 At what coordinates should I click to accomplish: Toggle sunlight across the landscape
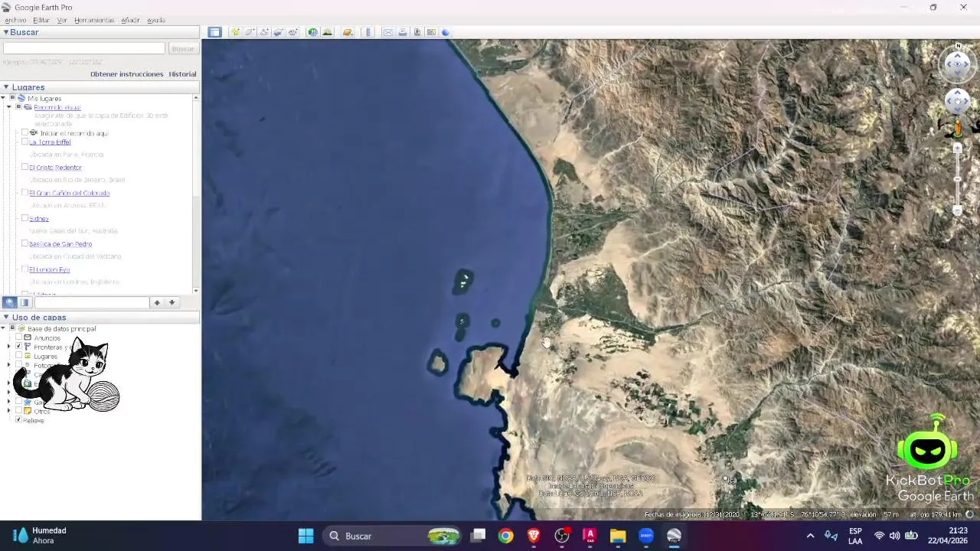click(328, 32)
